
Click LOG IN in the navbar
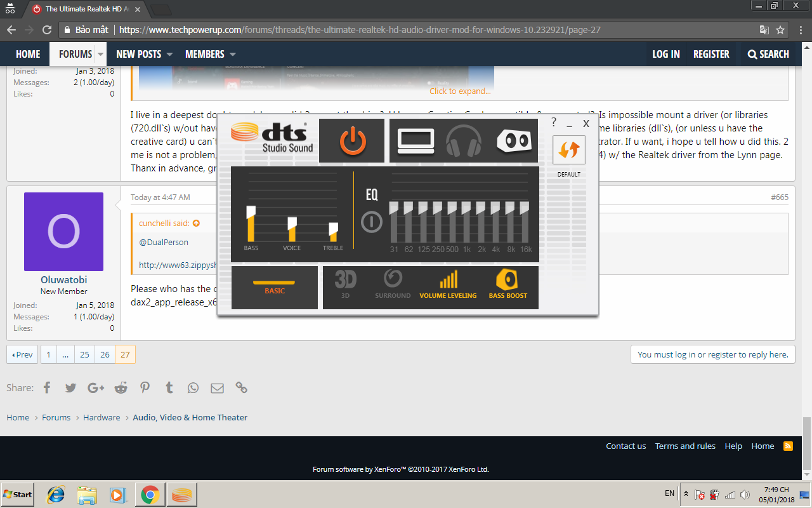(666, 54)
